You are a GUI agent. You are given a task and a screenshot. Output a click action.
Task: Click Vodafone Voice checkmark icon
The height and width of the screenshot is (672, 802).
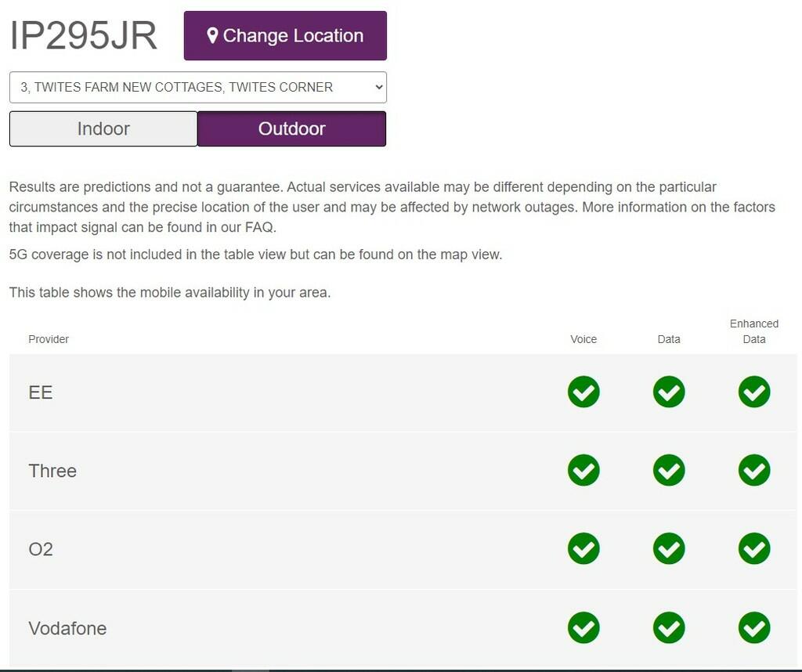pyautogui.click(x=583, y=627)
